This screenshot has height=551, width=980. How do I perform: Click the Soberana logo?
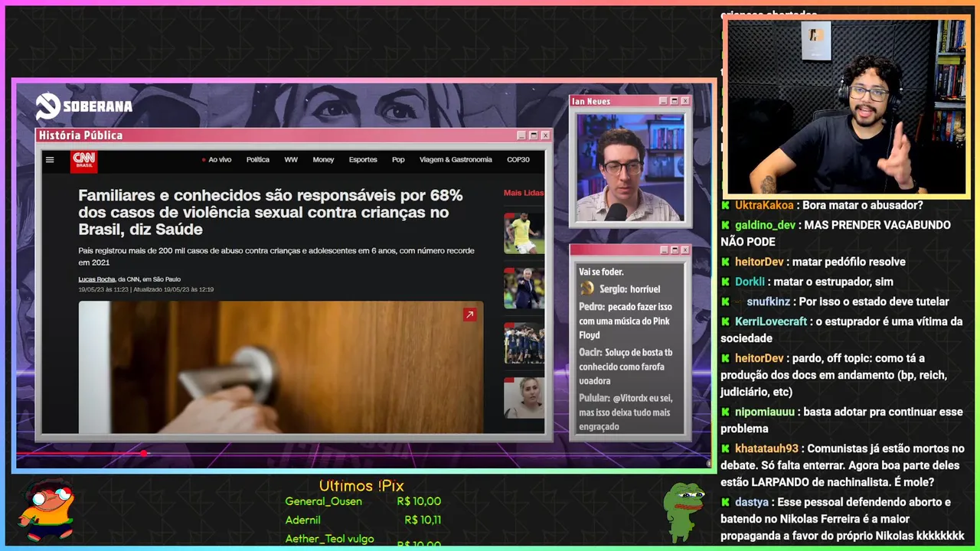(x=84, y=106)
